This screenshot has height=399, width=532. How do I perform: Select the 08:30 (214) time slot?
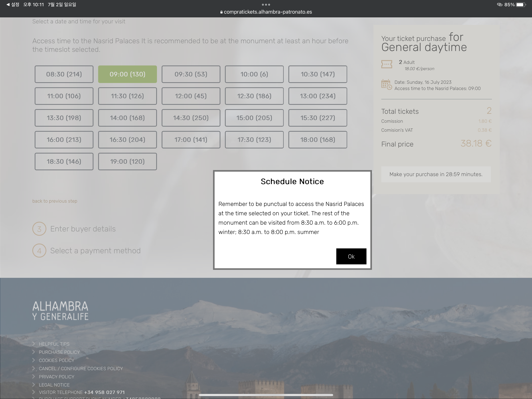pos(64,74)
